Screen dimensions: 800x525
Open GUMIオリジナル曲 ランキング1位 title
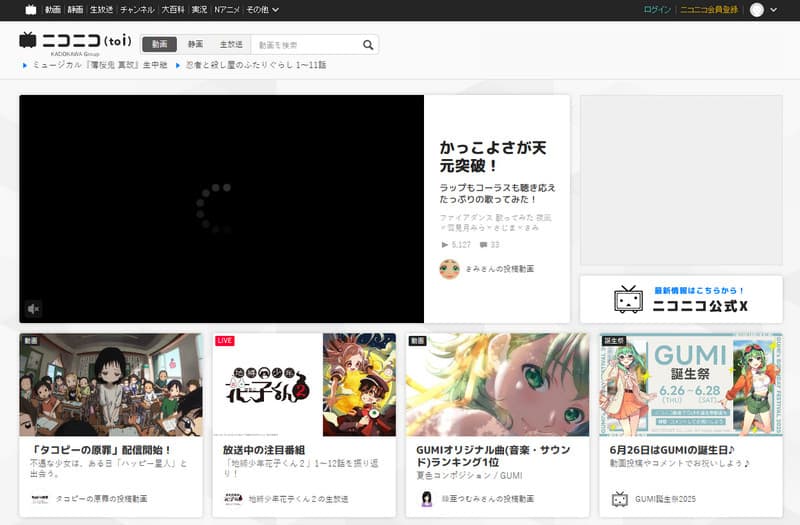click(493, 456)
